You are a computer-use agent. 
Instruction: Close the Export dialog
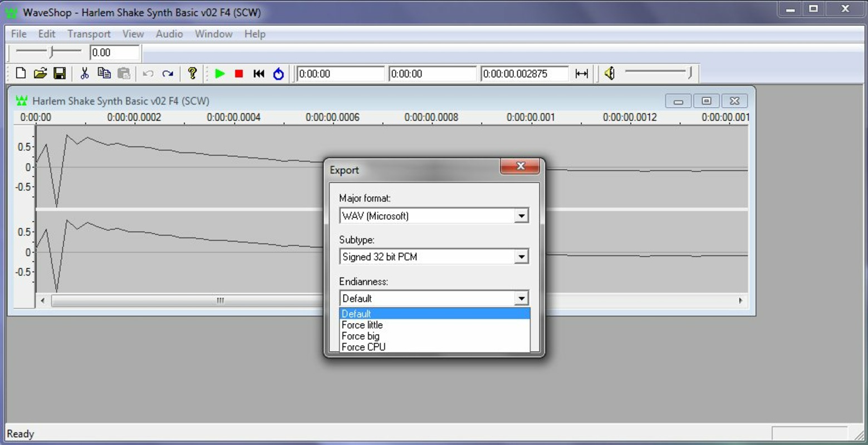tap(520, 166)
